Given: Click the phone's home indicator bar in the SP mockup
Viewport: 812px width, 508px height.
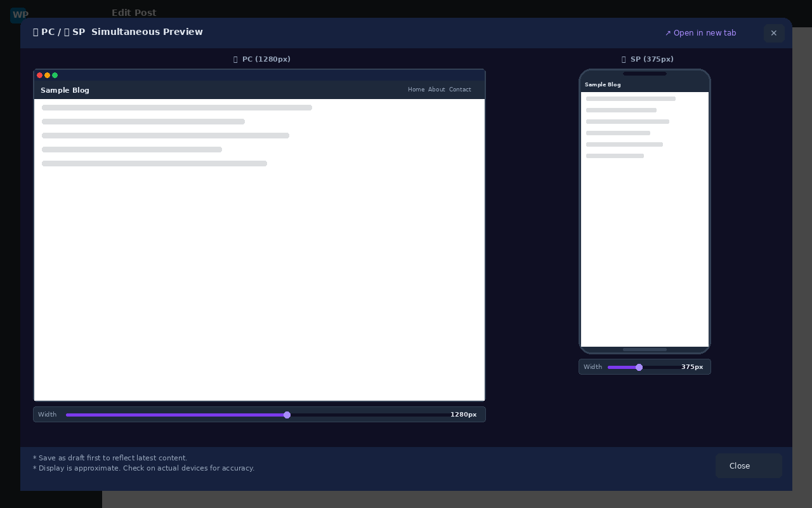Looking at the screenshot, I should (645, 350).
